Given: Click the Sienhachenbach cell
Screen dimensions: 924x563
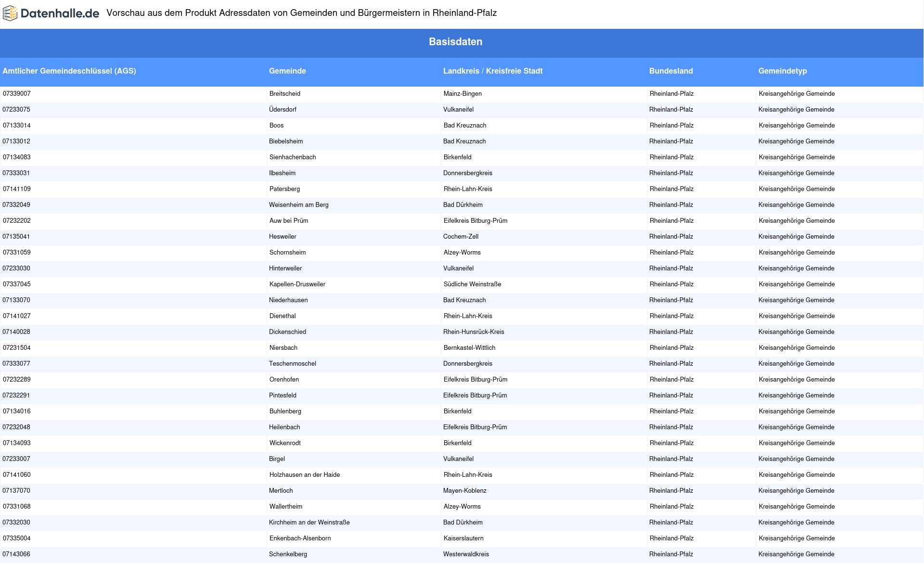Looking at the screenshot, I should pos(354,157).
